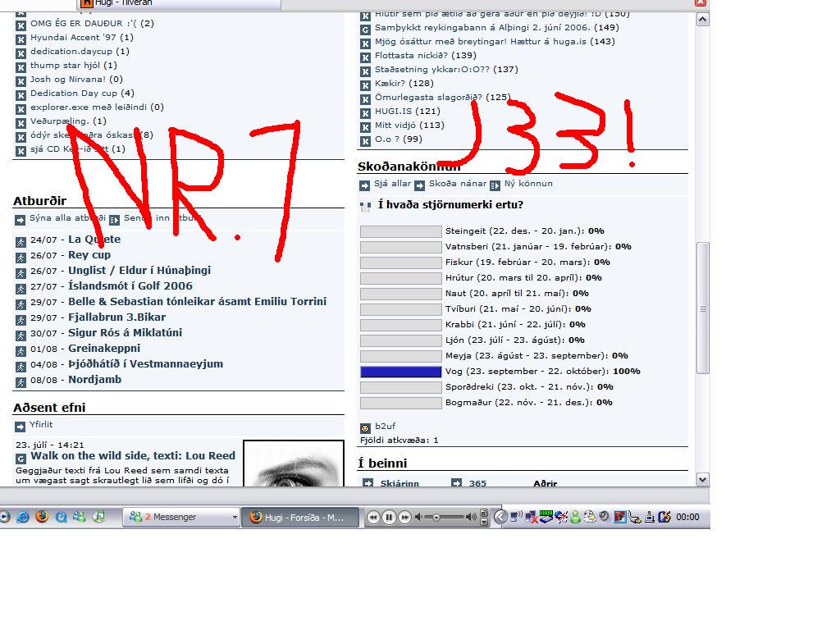Open the Unglist / Eldur í Húnaþingi event
Screen dimensions: 840x630
[139, 270]
